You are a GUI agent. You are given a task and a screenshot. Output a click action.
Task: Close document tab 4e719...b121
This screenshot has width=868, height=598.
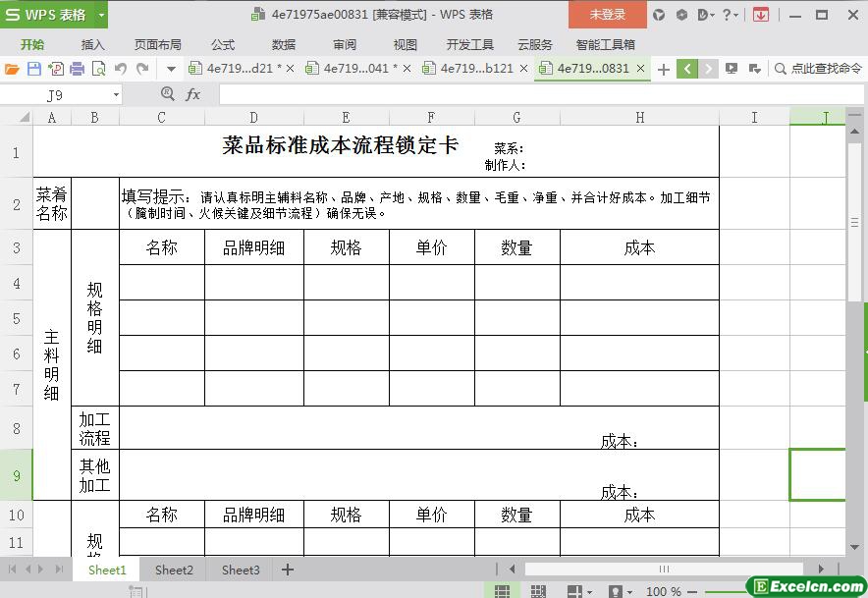pos(523,69)
